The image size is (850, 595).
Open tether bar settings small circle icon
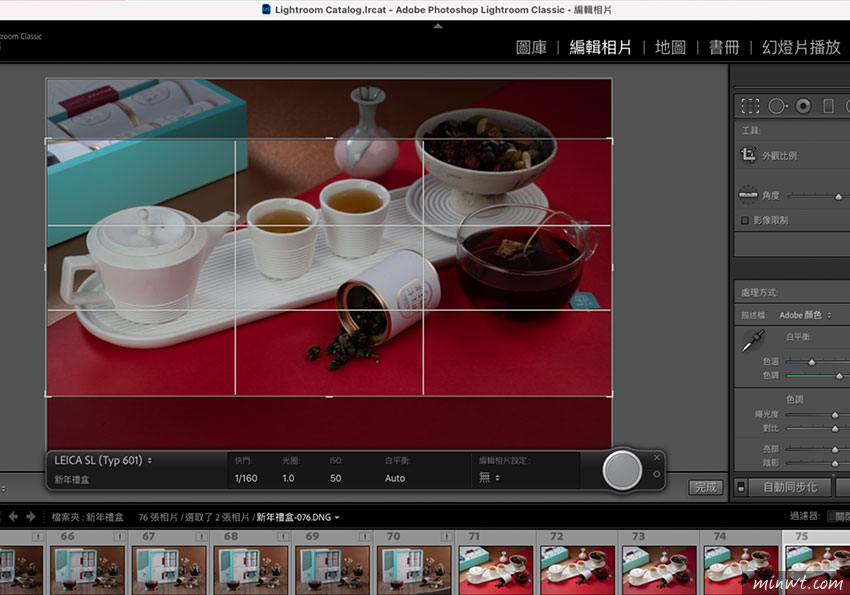tap(656, 474)
